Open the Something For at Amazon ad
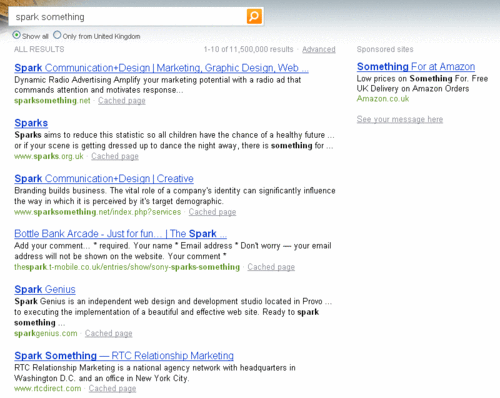This screenshot has width=500, height=398. (x=416, y=67)
